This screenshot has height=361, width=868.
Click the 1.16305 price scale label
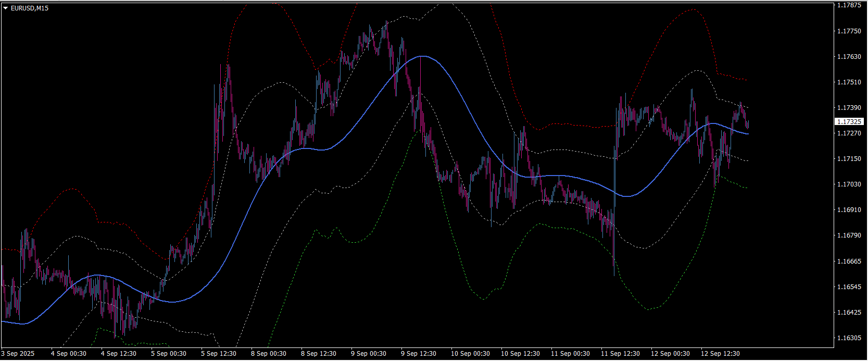click(x=849, y=338)
